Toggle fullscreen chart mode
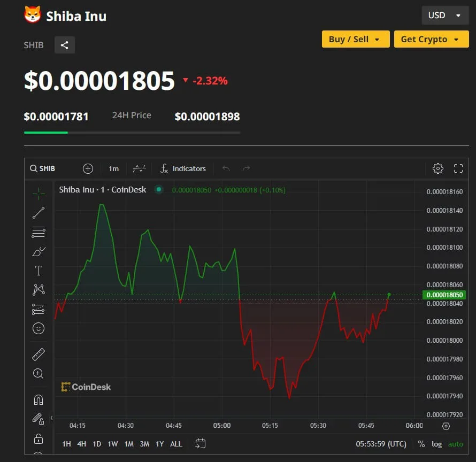The width and height of the screenshot is (476, 462). (x=458, y=168)
